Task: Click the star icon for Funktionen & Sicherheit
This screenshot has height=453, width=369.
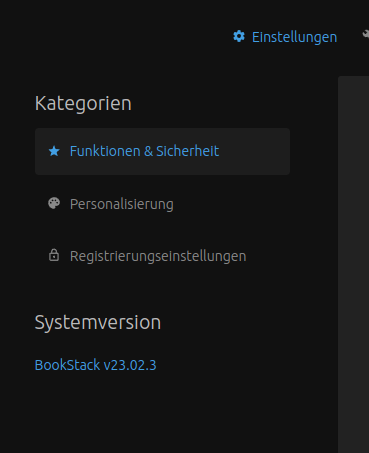Action: (x=54, y=151)
